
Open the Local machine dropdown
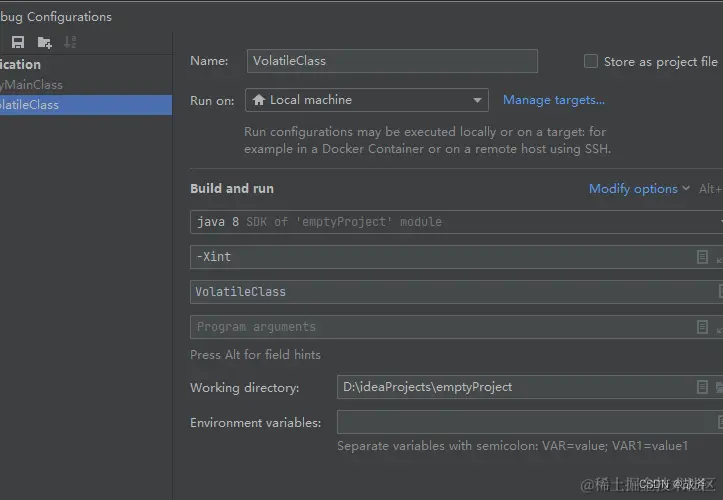click(367, 100)
